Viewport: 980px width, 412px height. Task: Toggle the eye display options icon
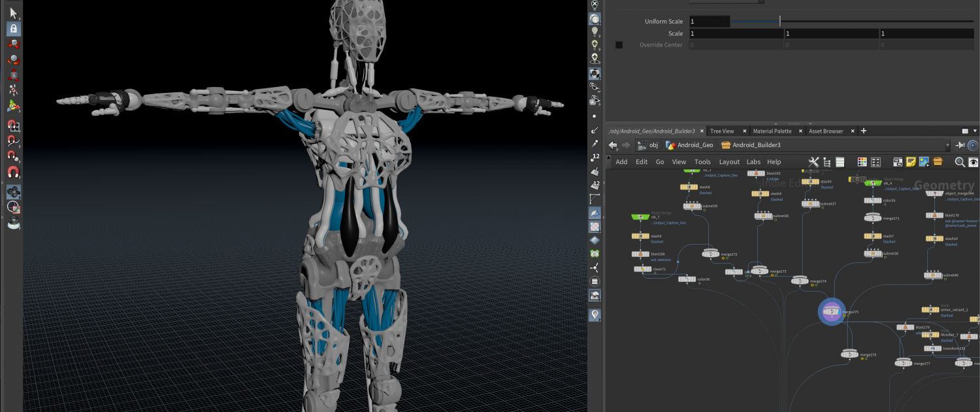tap(973, 162)
